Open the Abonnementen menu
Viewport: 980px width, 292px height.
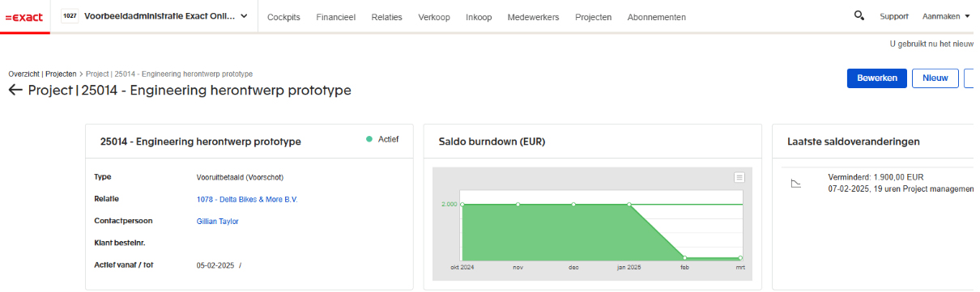[656, 17]
